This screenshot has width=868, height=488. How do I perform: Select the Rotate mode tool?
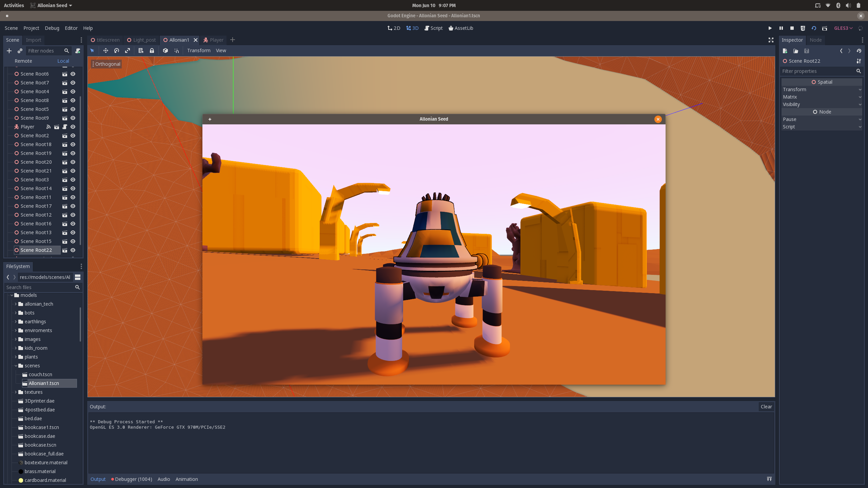coord(117,50)
